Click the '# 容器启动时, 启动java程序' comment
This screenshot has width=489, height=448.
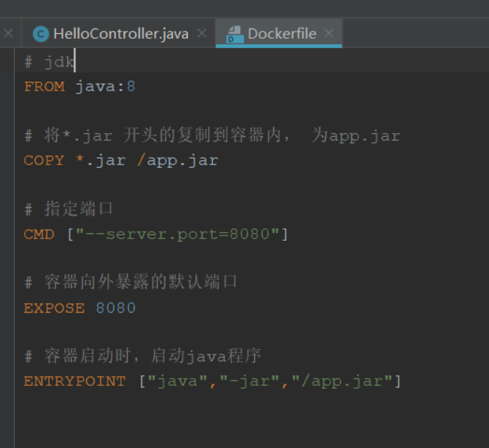[143, 356]
